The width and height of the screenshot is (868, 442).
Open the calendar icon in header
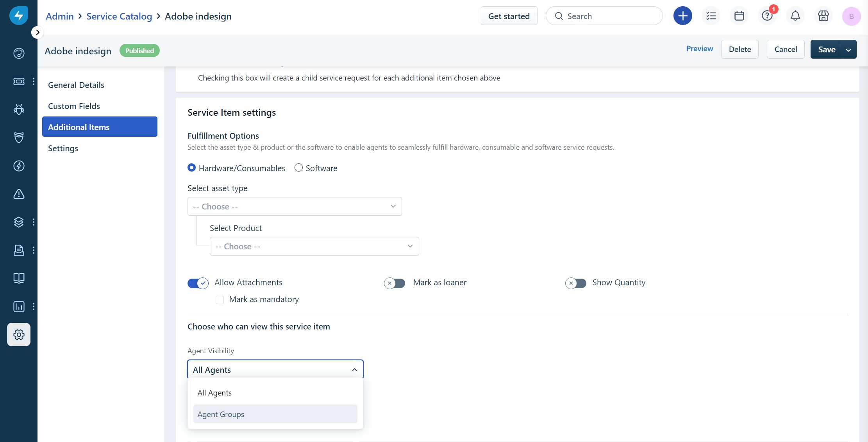click(739, 16)
